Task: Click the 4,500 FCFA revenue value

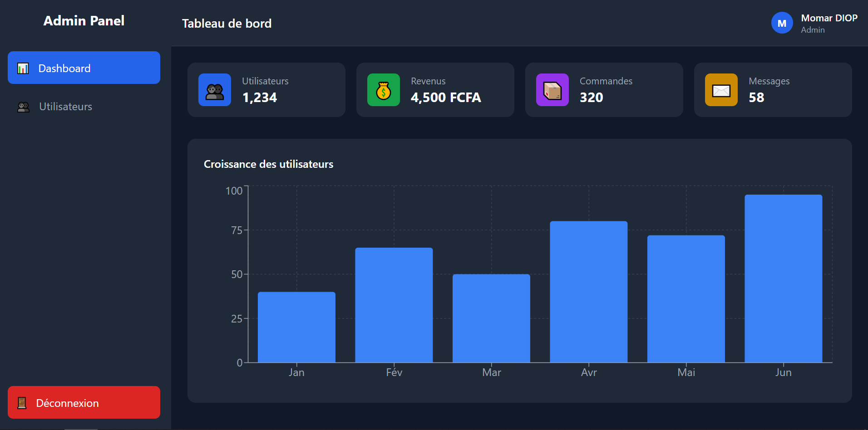Action: click(x=446, y=98)
